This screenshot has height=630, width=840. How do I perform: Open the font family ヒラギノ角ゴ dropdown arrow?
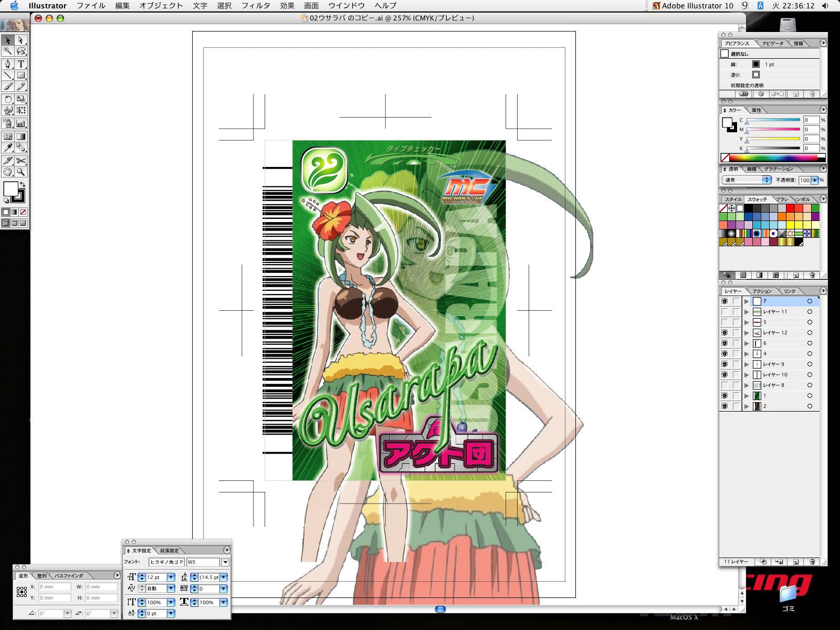pyautogui.click(x=225, y=562)
